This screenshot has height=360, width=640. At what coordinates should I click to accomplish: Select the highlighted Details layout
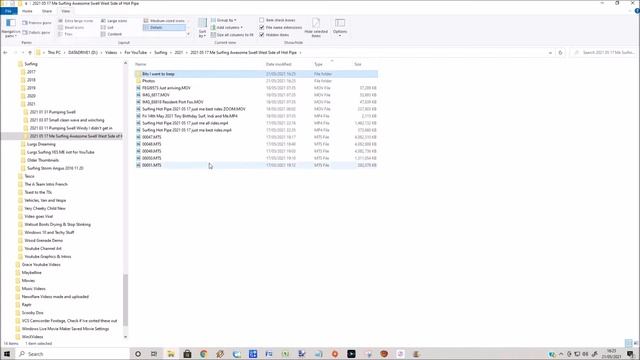pyautogui.click(x=164, y=27)
